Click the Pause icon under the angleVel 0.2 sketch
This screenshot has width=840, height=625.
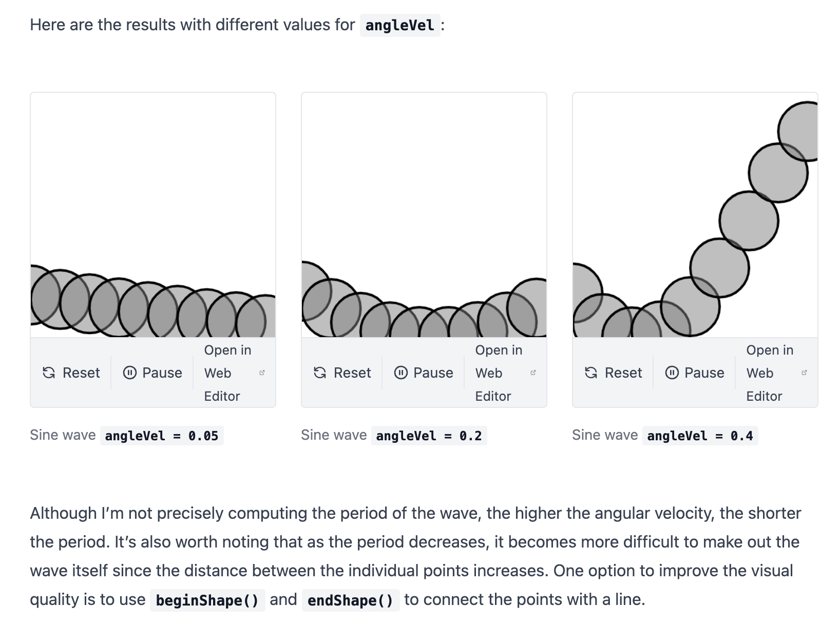[x=401, y=373]
